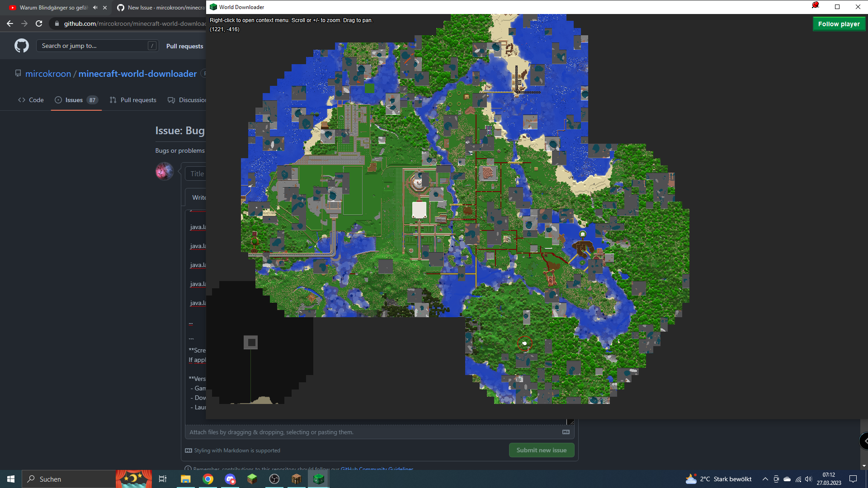Launch OBS Studio from the taskbar

tap(274, 479)
